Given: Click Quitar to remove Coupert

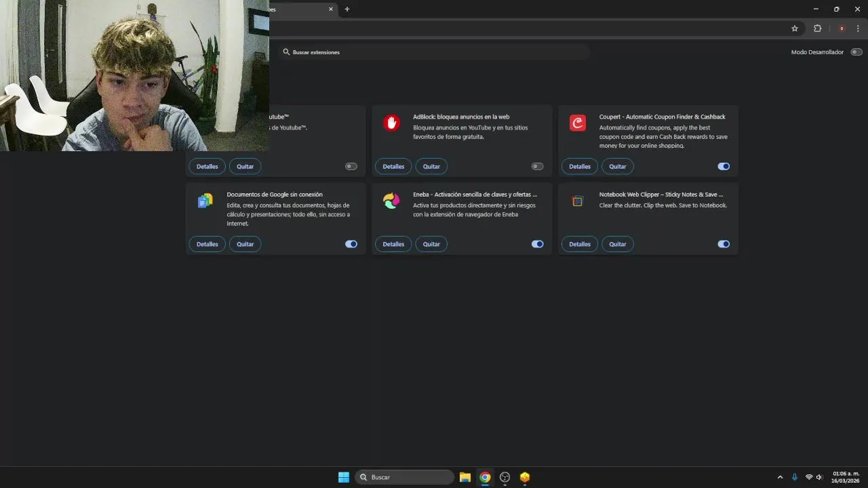Looking at the screenshot, I should tap(618, 166).
